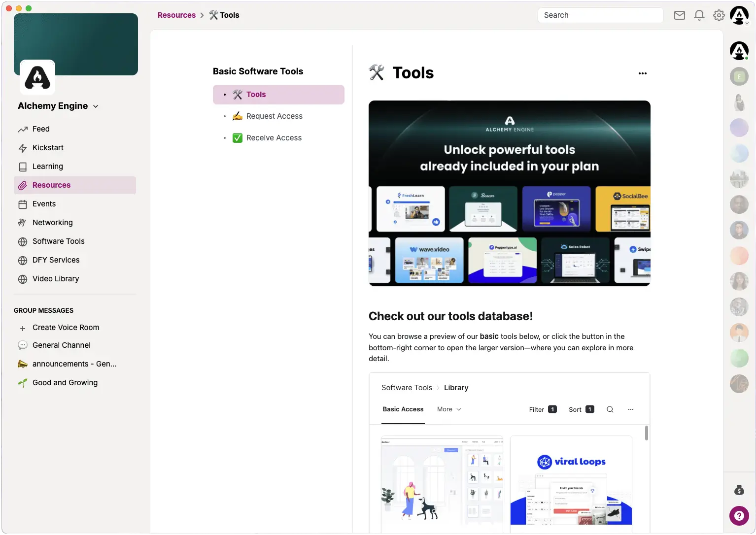The image size is (756, 535).
Task: Select the Basic Access tab
Action: (x=403, y=409)
